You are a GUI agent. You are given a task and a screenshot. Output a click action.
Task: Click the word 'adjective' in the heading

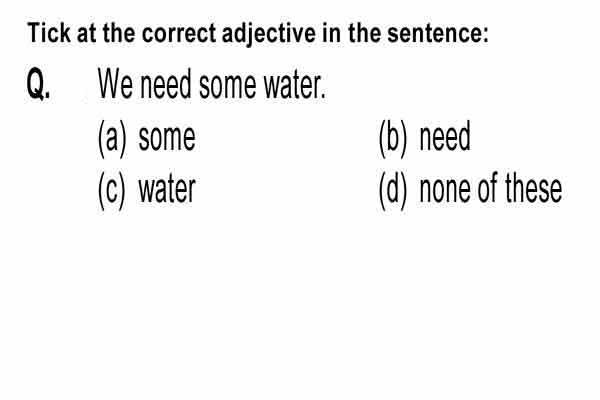[269, 35]
